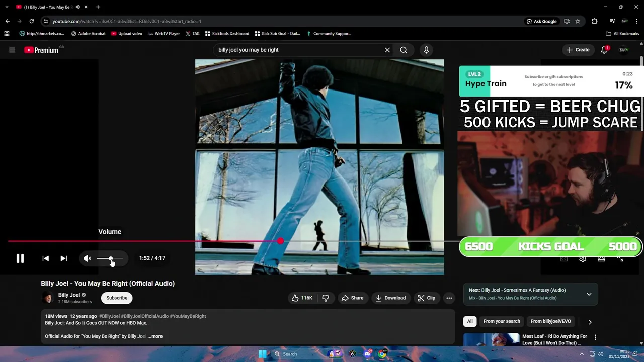This screenshot has width=644, height=362.
Task: Open the Meat Loaf video title link
Action: [x=554, y=339]
